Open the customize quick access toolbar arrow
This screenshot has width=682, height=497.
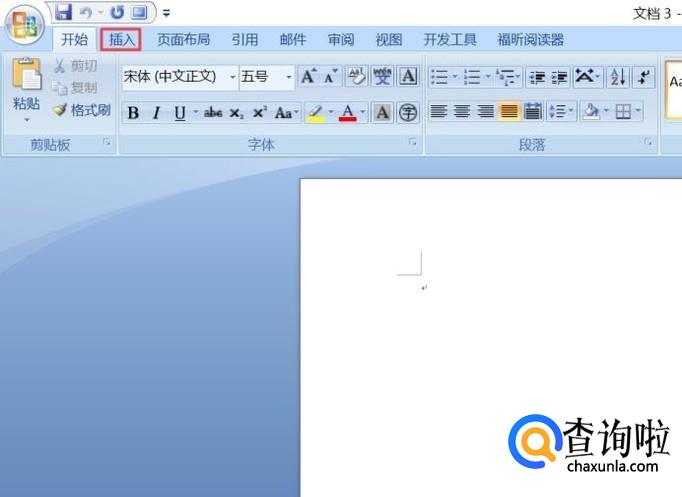pos(166,13)
